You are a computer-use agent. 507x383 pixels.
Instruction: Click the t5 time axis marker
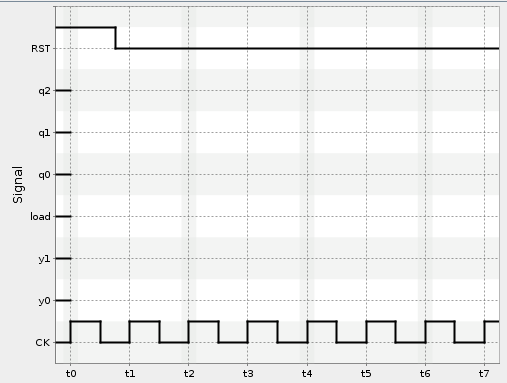[x=366, y=374]
